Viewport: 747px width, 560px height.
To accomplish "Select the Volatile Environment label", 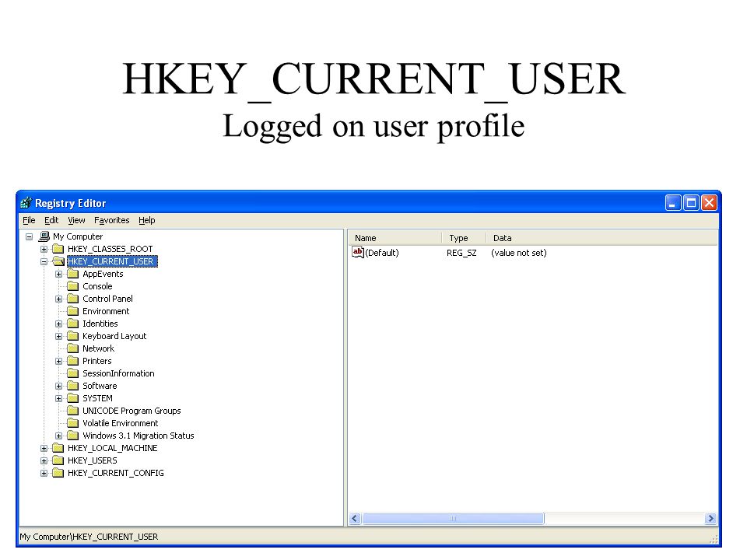I will click(120, 423).
